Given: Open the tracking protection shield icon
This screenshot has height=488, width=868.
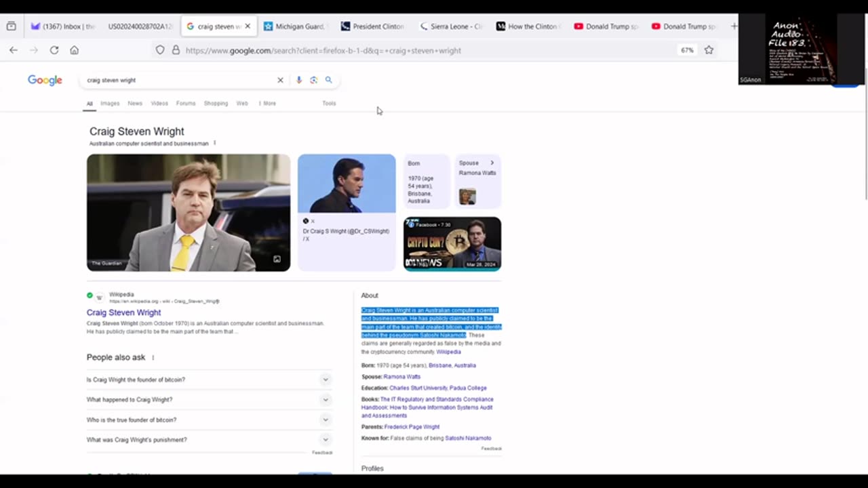Looking at the screenshot, I should click(160, 50).
